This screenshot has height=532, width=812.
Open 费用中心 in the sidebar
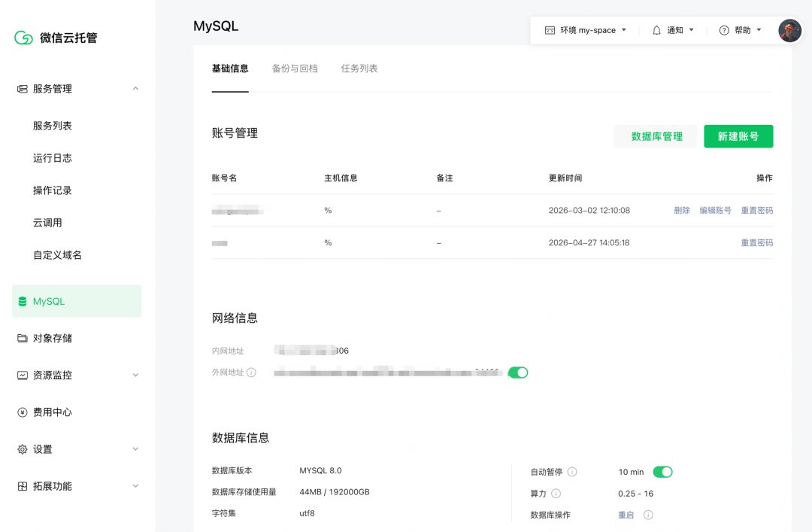point(53,412)
